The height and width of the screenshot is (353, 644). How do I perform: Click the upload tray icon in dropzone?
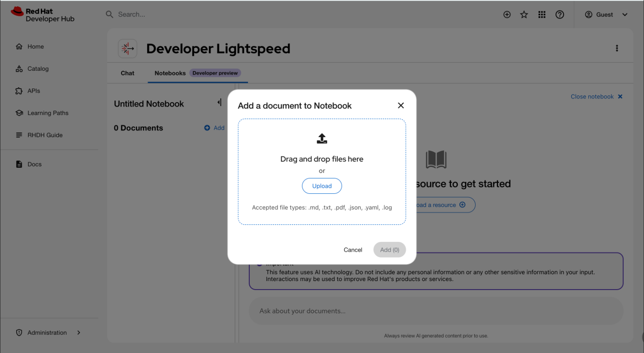[x=322, y=139]
